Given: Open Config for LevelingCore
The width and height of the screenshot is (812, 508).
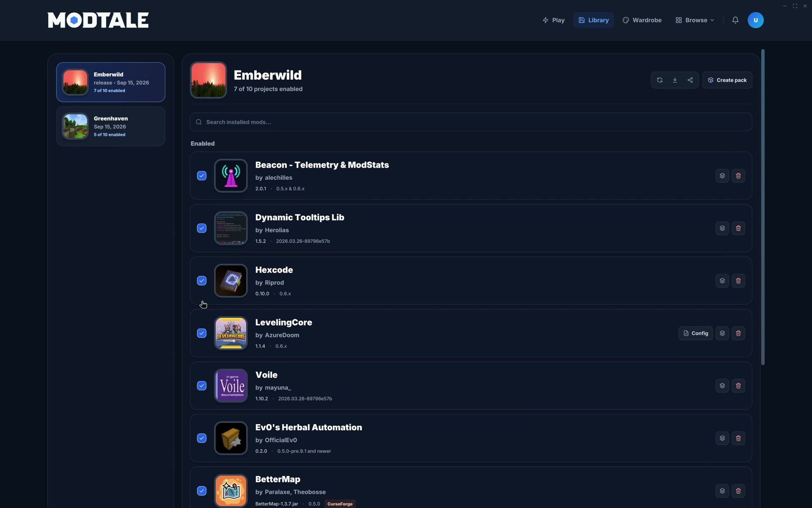Looking at the screenshot, I should [696, 333].
